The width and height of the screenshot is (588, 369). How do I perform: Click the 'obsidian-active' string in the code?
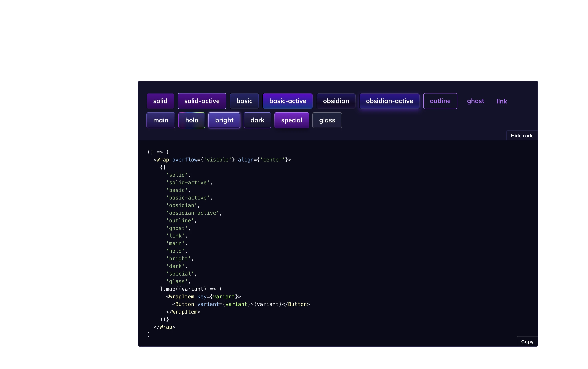click(192, 213)
